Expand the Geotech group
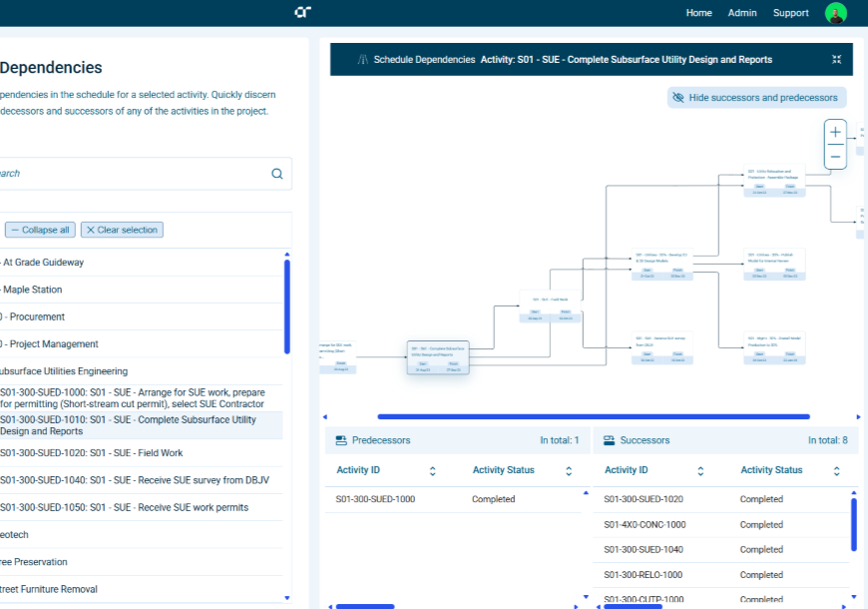The width and height of the screenshot is (868, 609). pos(141,534)
